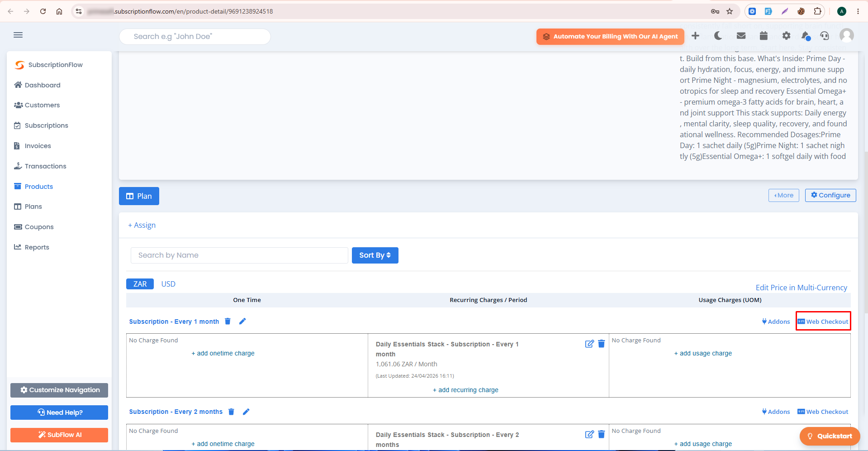This screenshot has height=451, width=868.
Task: Switch to USD currency tab
Action: coord(168,284)
